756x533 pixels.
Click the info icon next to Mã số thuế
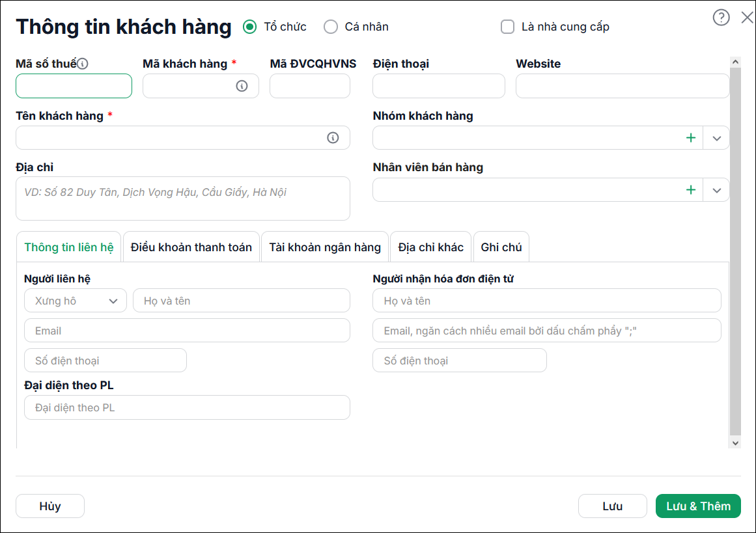point(83,64)
